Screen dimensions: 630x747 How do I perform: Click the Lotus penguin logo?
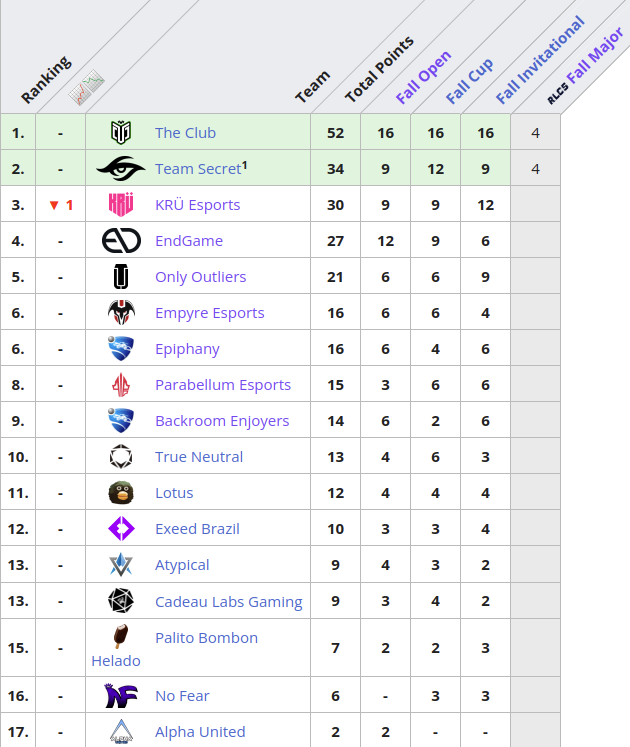121,493
